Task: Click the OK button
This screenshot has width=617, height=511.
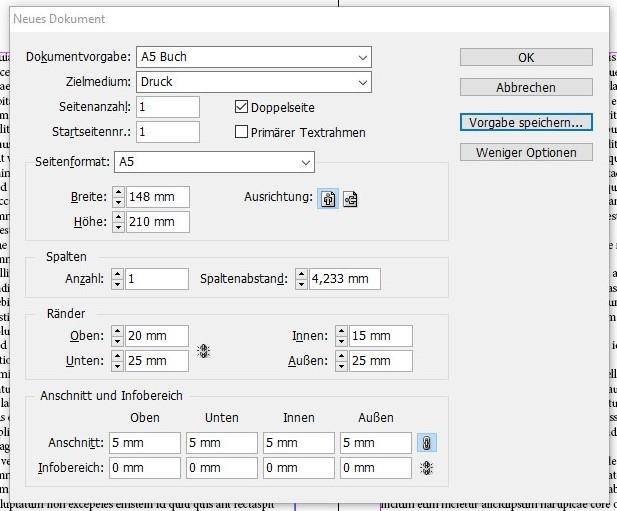Action: tap(526, 58)
